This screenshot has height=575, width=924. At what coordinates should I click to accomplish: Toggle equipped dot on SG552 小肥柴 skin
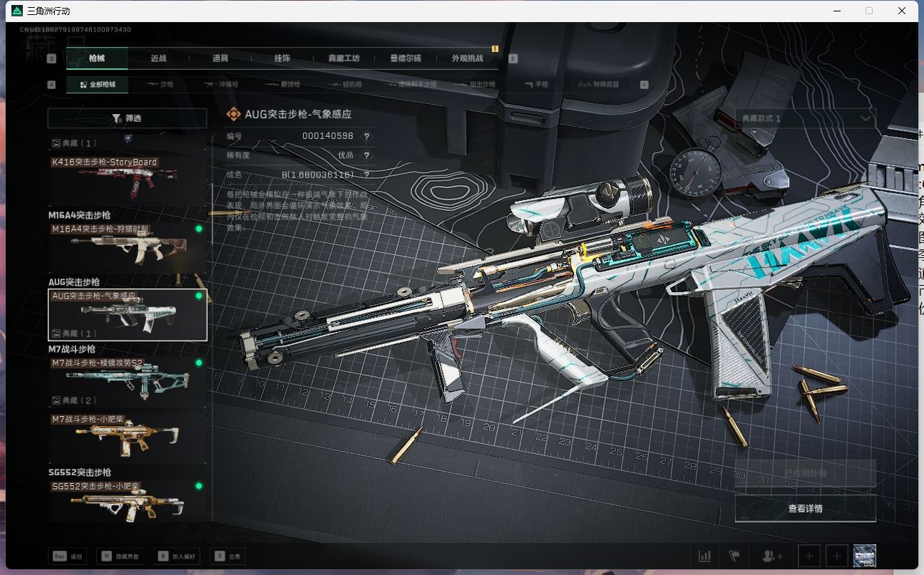coord(199,486)
